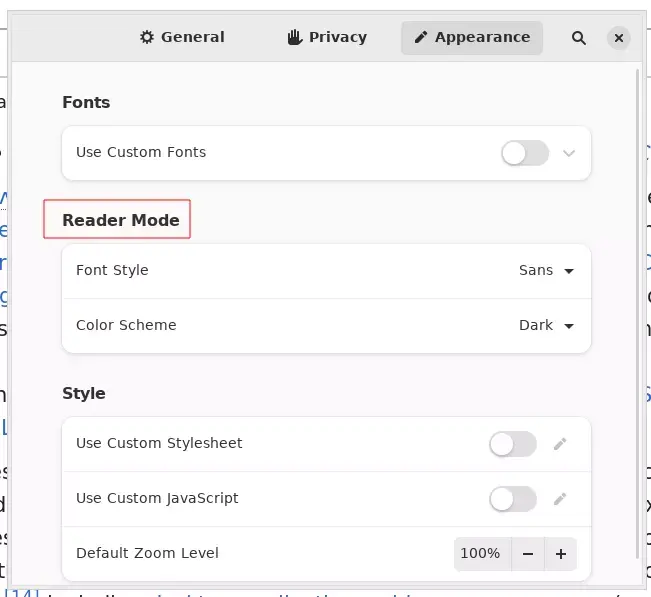Click the Use Custom Fonts label
The width and height of the screenshot is (651, 597).
click(x=141, y=153)
